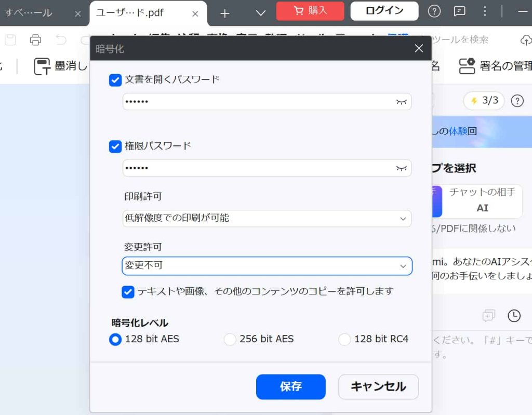Select 256 bit AES encryption level
Viewport: 532px width, 415px height.
tap(230, 340)
